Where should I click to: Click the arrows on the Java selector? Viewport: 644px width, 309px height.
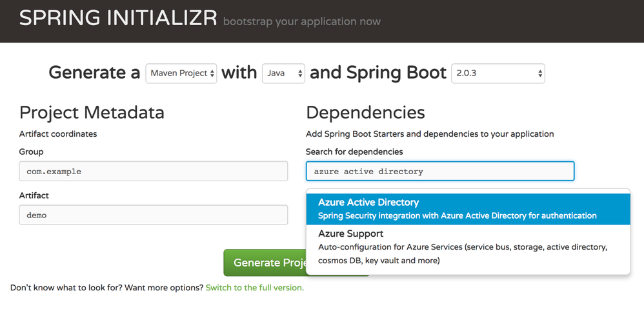[300, 74]
